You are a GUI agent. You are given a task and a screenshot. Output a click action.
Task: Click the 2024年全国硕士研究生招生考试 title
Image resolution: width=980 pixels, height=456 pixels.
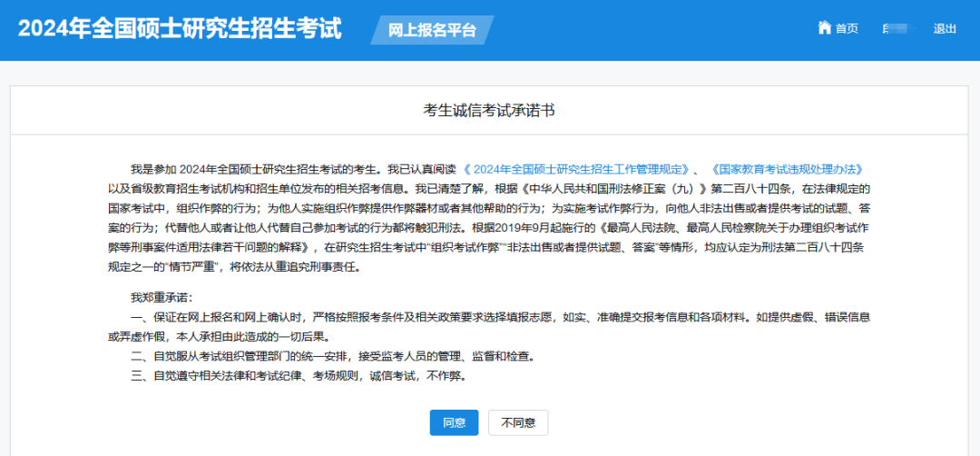point(181,29)
